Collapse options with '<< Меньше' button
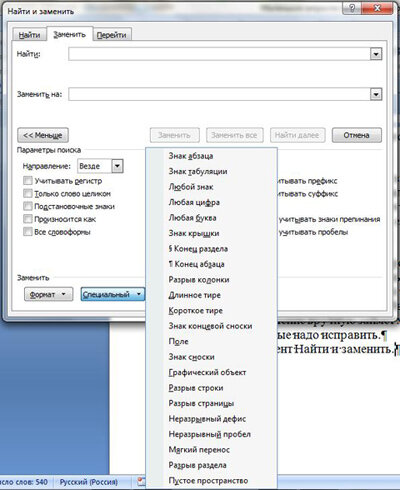The image size is (400, 490). [x=43, y=135]
